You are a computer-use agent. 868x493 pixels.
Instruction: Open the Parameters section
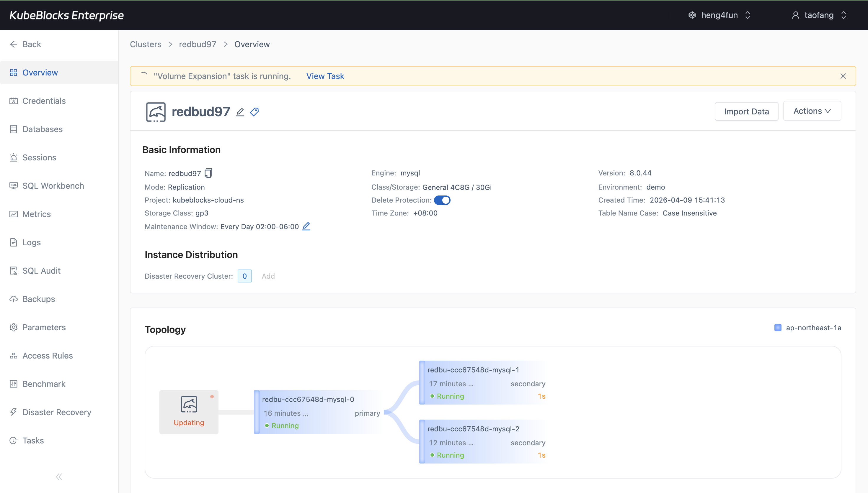tap(44, 327)
